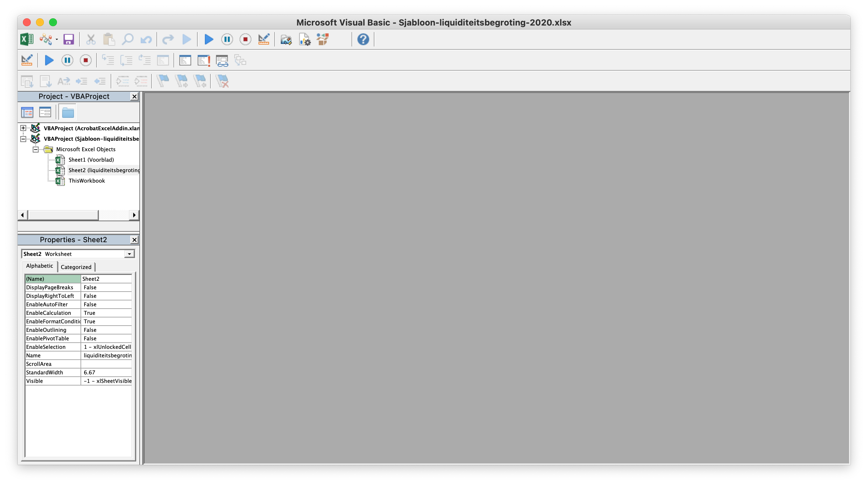
Task: Click the View Code icon in the Project panel
Action: [27, 112]
